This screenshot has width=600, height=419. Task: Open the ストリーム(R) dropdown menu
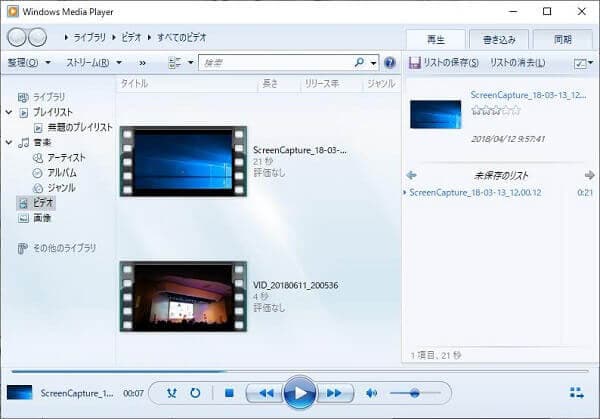[x=94, y=62]
